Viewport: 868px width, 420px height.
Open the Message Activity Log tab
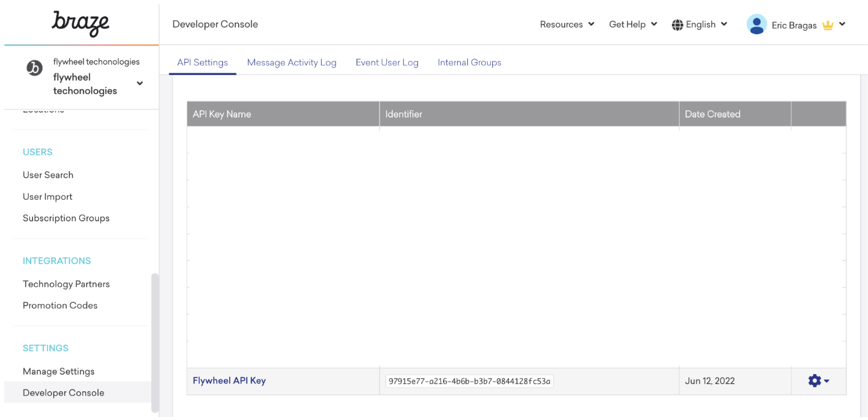(x=291, y=62)
